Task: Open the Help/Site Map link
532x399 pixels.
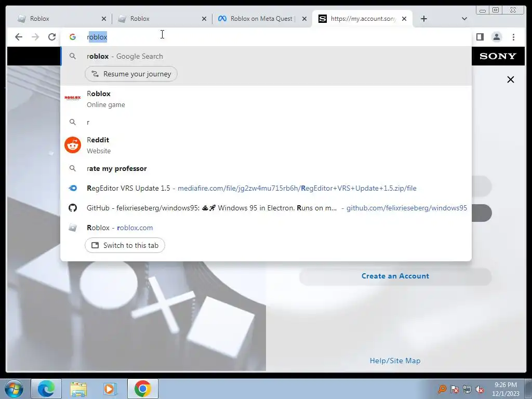Action: [395, 361]
